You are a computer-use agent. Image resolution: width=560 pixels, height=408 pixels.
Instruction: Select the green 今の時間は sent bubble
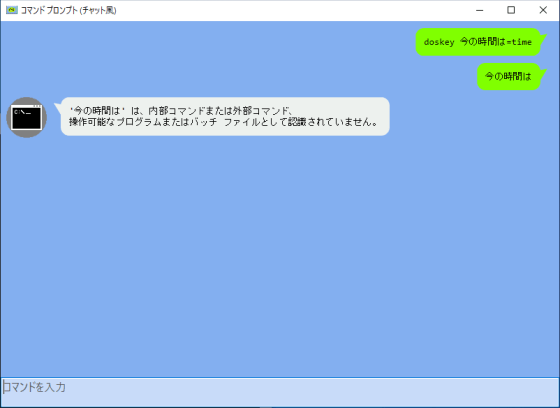click(x=508, y=76)
